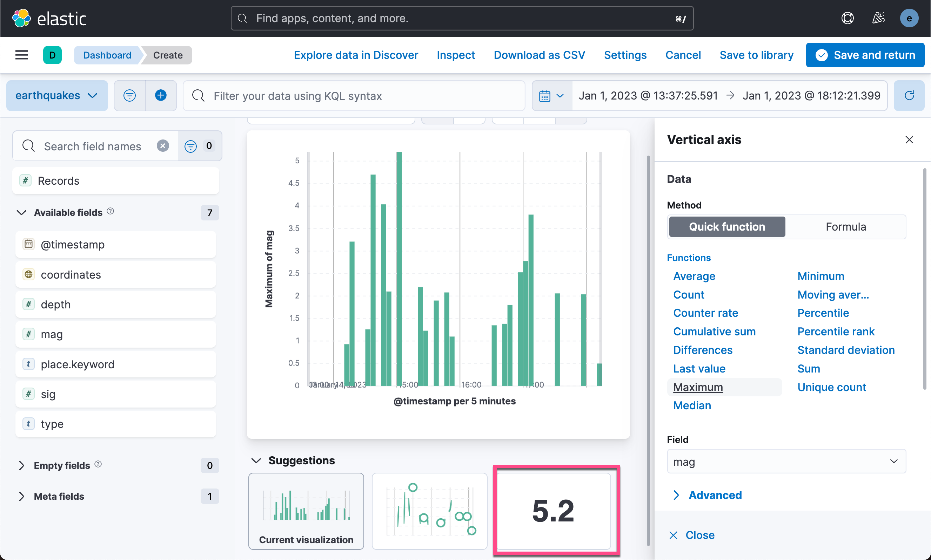The height and width of the screenshot is (560, 931).
Task: Select the 5.2 metric suggestion thumbnail
Action: click(x=553, y=511)
